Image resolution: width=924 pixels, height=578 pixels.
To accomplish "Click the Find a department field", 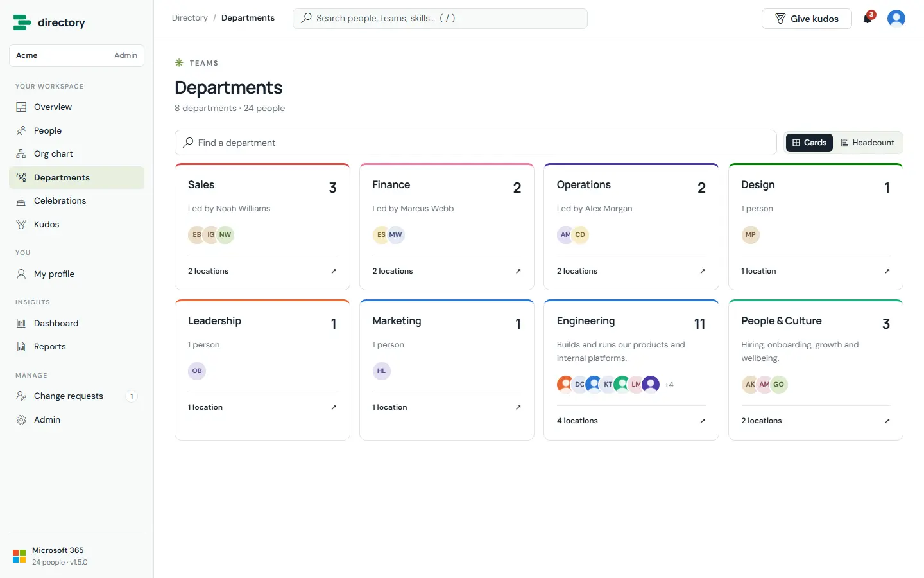I will coord(475,143).
